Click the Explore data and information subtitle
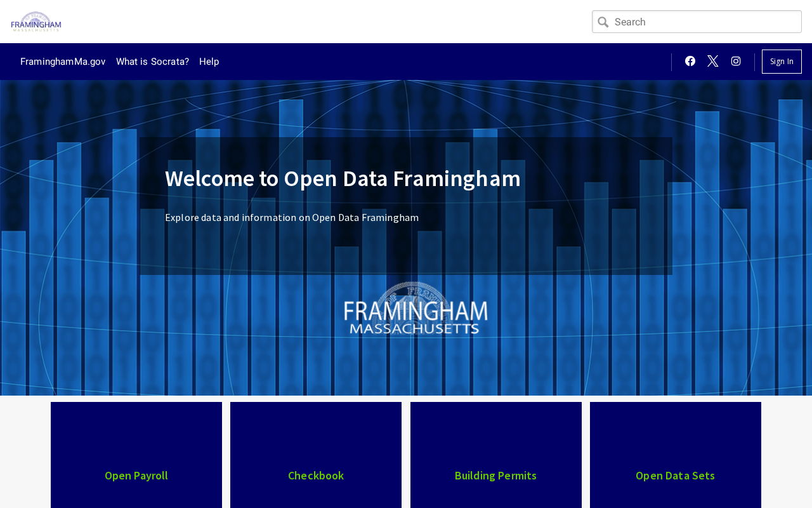812x508 pixels. click(x=292, y=217)
